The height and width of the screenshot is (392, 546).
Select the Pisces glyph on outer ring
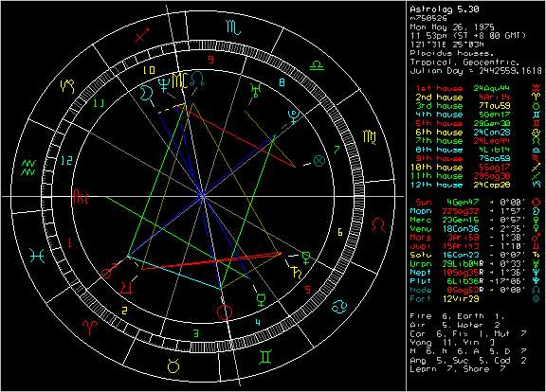pyautogui.click(x=37, y=256)
